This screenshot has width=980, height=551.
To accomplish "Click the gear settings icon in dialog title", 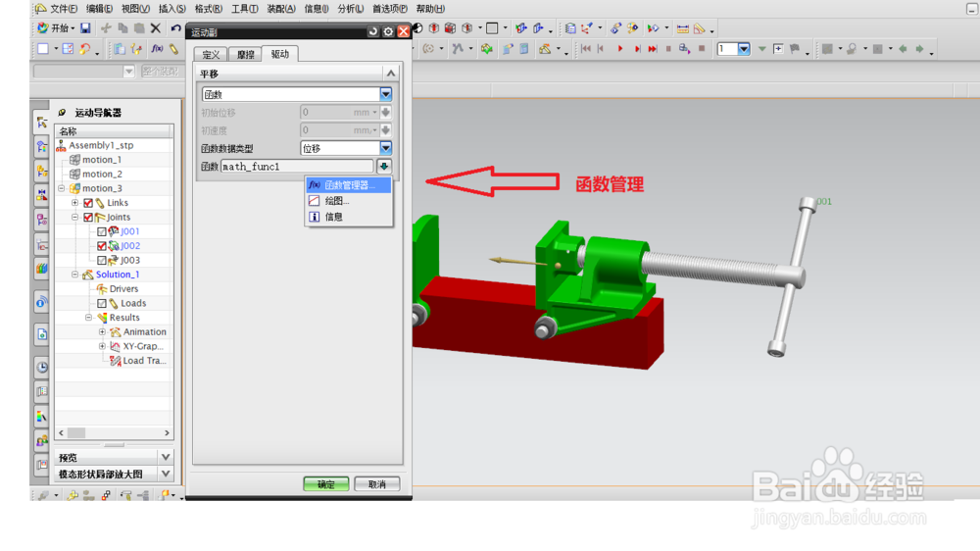I will 388,31.
